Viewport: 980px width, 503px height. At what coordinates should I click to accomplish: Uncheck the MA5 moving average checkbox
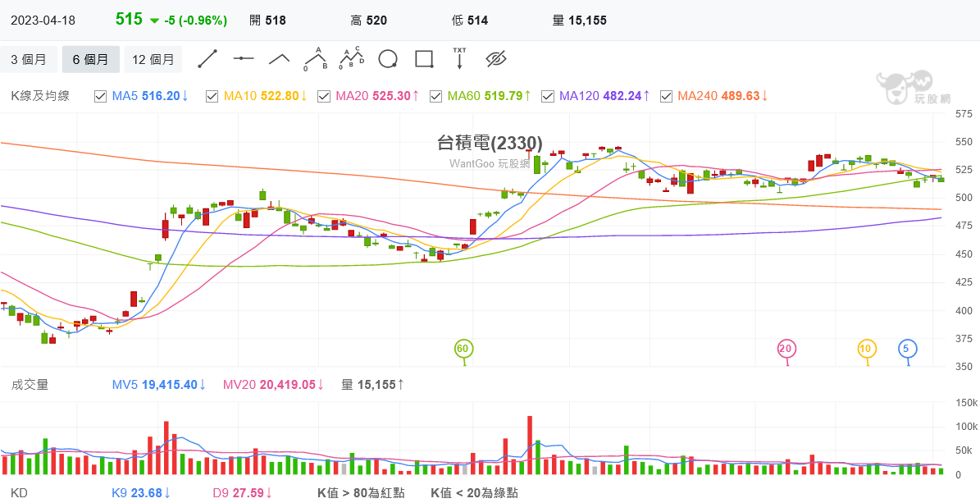click(x=100, y=96)
